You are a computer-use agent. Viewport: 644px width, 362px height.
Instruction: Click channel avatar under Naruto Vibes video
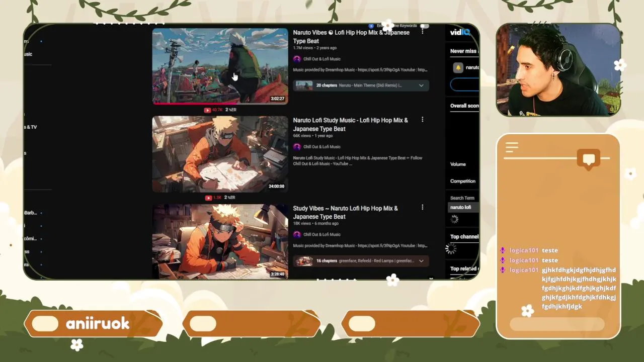(x=297, y=59)
